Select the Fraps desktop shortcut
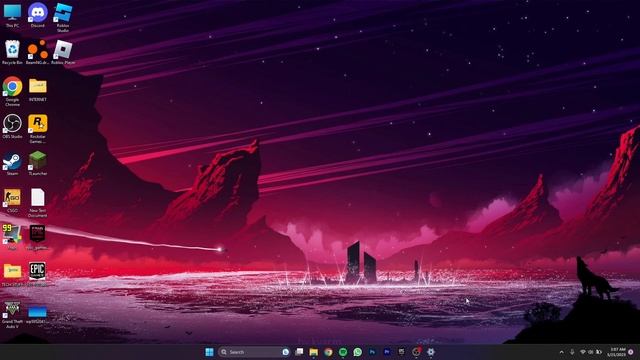 pos(12,237)
